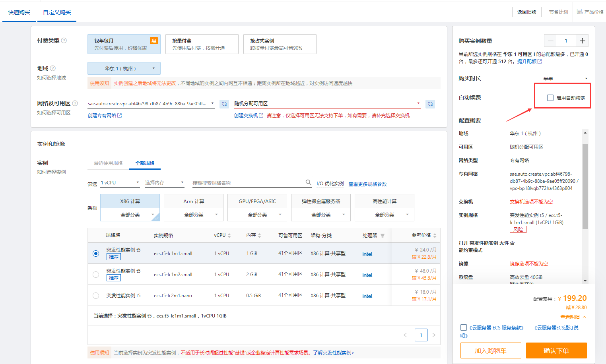Image resolution: width=606 pixels, height=364 pixels.
Task: Switch to 全部规格 tab
Action: click(x=145, y=163)
